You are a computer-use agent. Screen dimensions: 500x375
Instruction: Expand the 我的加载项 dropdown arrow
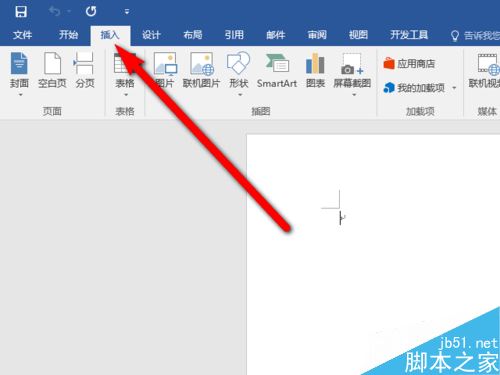point(454,88)
